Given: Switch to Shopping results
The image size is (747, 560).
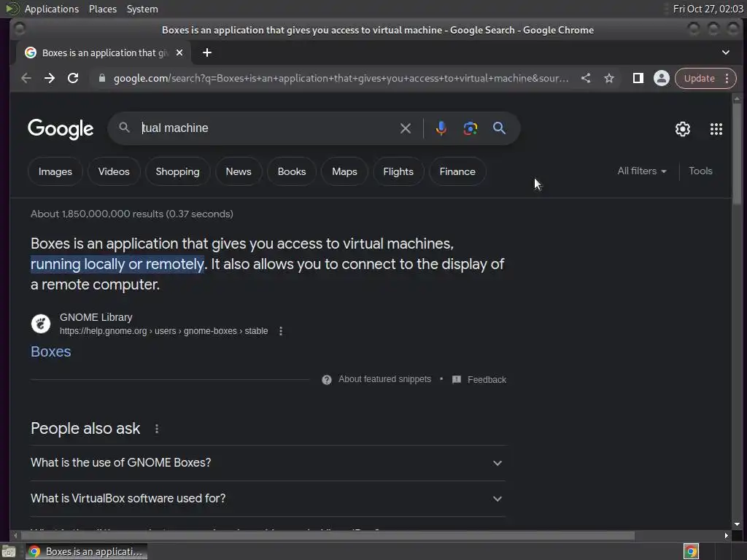Looking at the screenshot, I should 178,171.
